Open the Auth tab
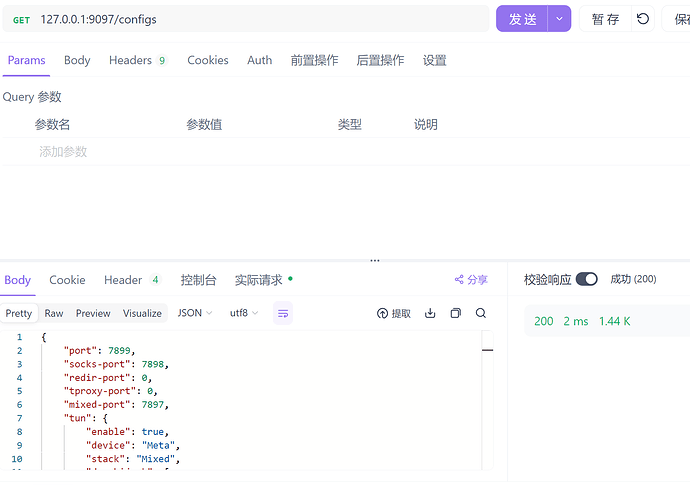690x485 pixels. pyautogui.click(x=260, y=60)
